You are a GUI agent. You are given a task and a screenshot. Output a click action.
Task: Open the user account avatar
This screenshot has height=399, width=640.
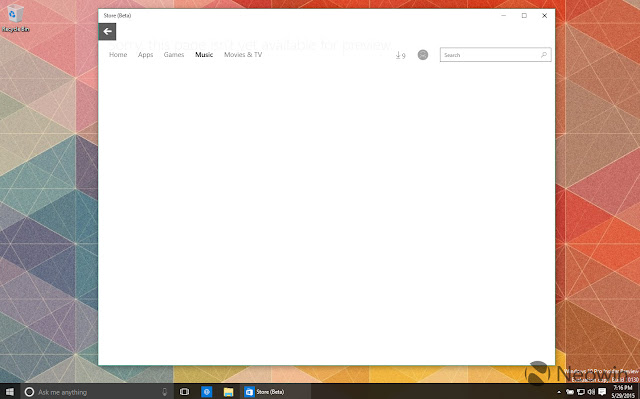[423, 55]
